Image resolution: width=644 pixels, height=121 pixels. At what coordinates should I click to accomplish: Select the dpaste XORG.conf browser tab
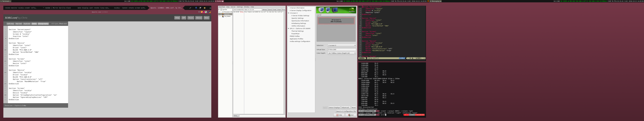click(166, 8)
